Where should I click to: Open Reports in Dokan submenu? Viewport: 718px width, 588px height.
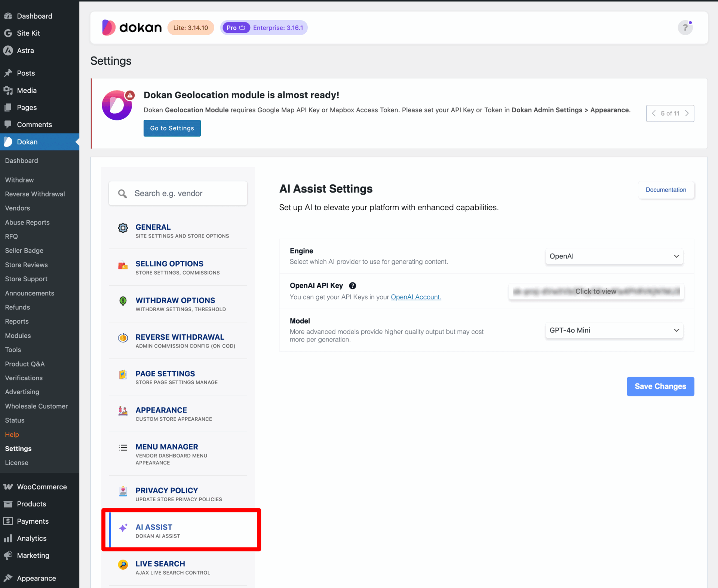pyautogui.click(x=17, y=321)
